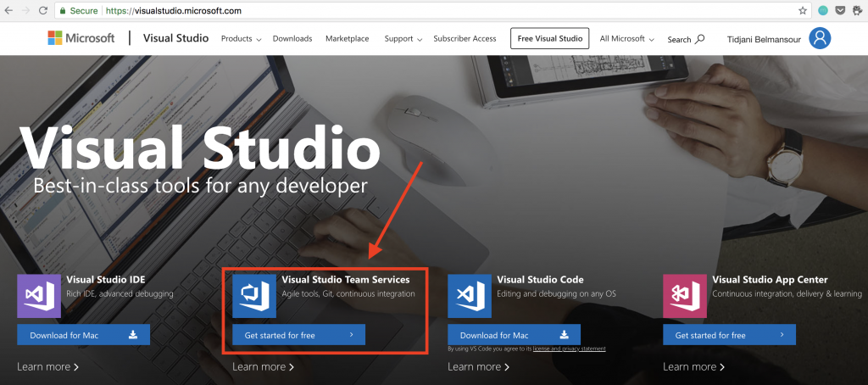This screenshot has height=385, width=868.
Task: Click Learn more under Visual Studio Code
Action: click(x=478, y=366)
